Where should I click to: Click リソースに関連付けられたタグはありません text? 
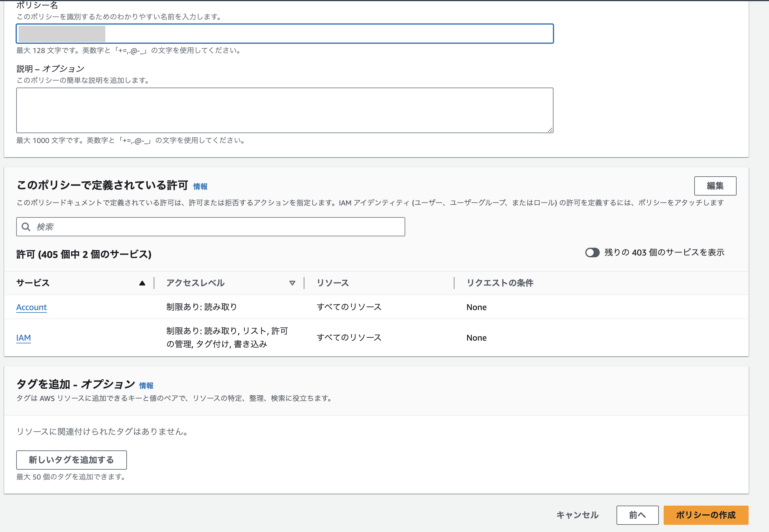103,432
